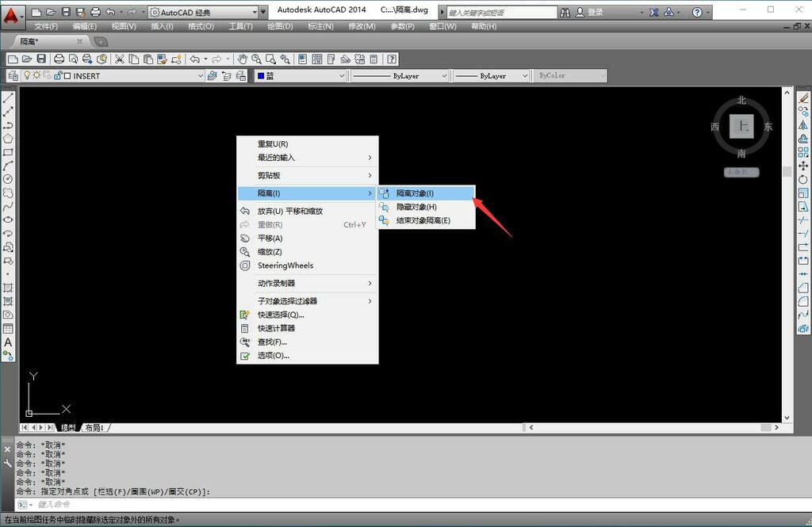812x527 pixels.
Task: Click 选项(O)... in the context menu
Action: (x=274, y=355)
